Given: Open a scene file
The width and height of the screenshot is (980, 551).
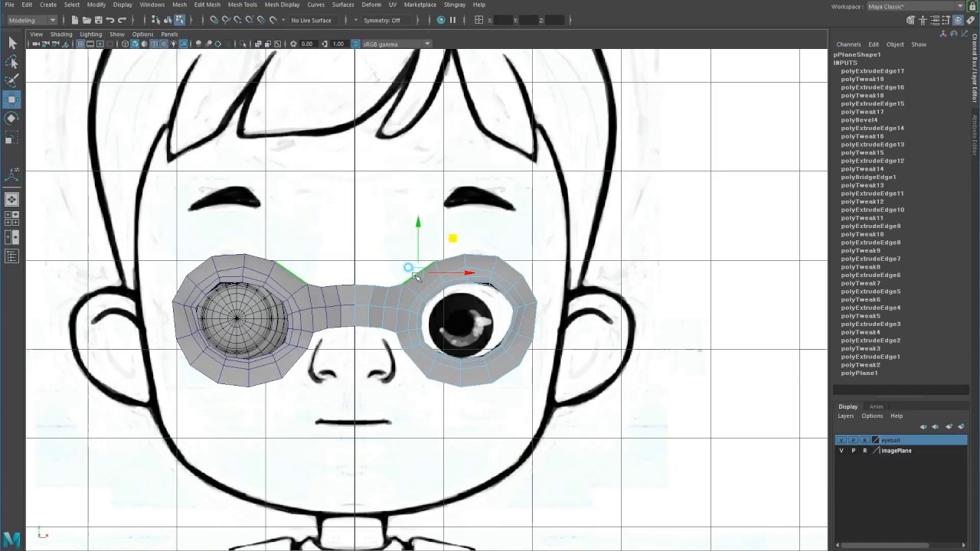Looking at the screenshot, I should [87, 20].
